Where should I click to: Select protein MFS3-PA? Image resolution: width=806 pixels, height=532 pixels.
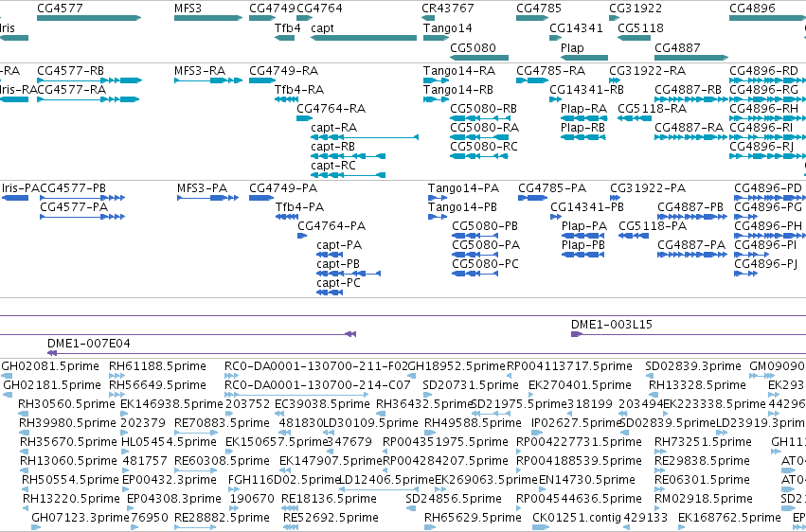[207, 198]
